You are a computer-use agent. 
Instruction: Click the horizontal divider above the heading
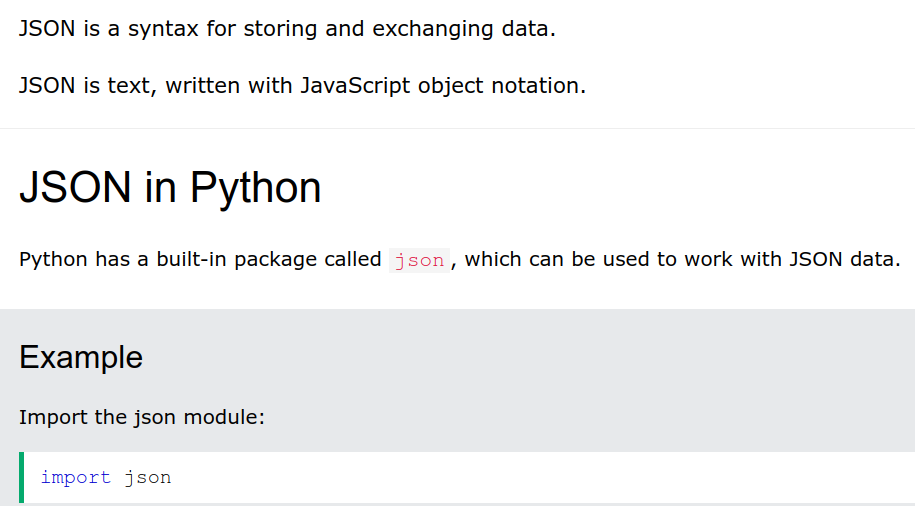click(x=457, y=128)
